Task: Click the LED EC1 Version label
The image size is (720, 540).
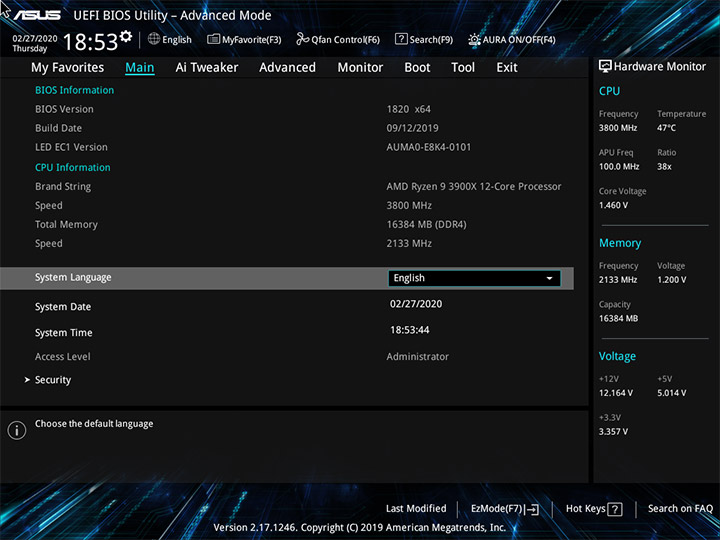Action: pos(71,147)
